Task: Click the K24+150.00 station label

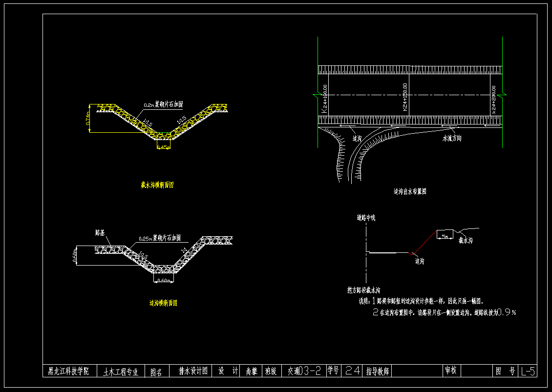Action: click(x=405, y=98)
